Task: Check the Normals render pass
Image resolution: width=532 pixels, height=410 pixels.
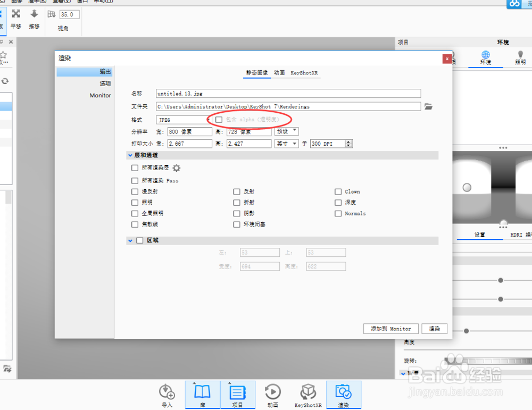Action: pos(338,213)
